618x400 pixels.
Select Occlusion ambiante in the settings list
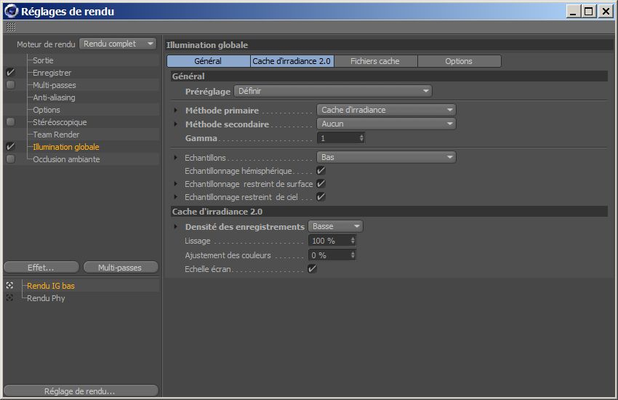pyautogui.click(x=66, y=159)
